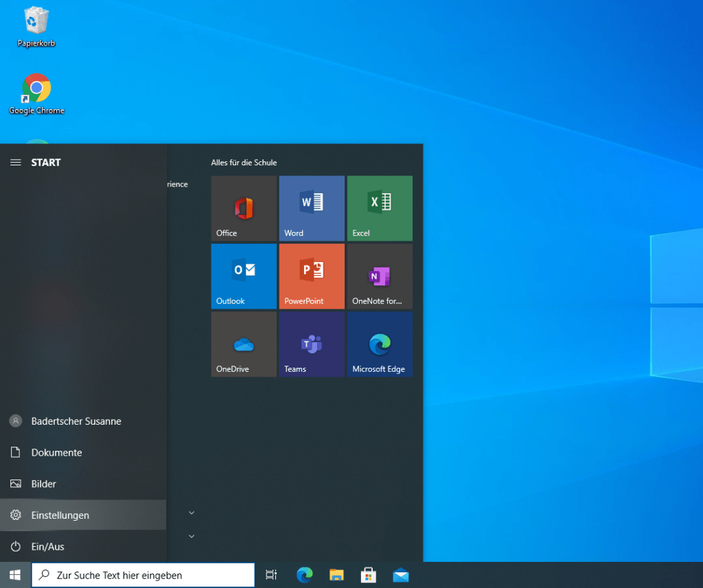Open the OneNote tile
The image size is (703, 588).
pos(380,276)
